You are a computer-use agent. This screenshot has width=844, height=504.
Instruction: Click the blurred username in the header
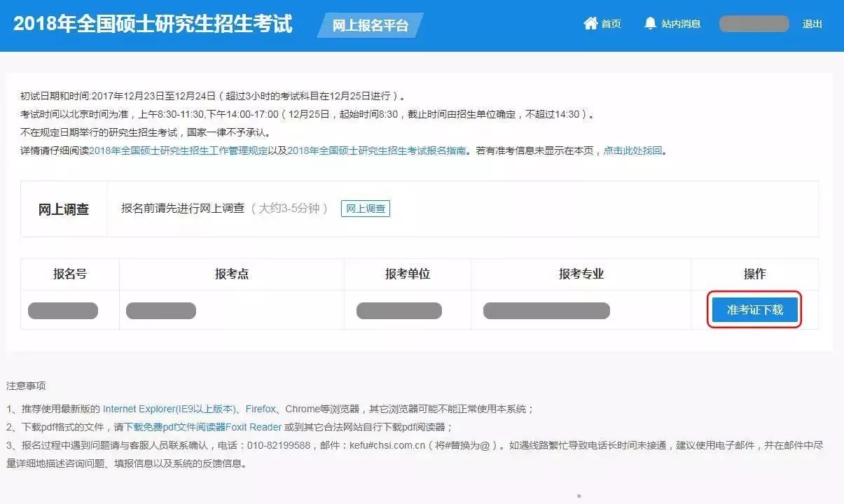[754, 24]
